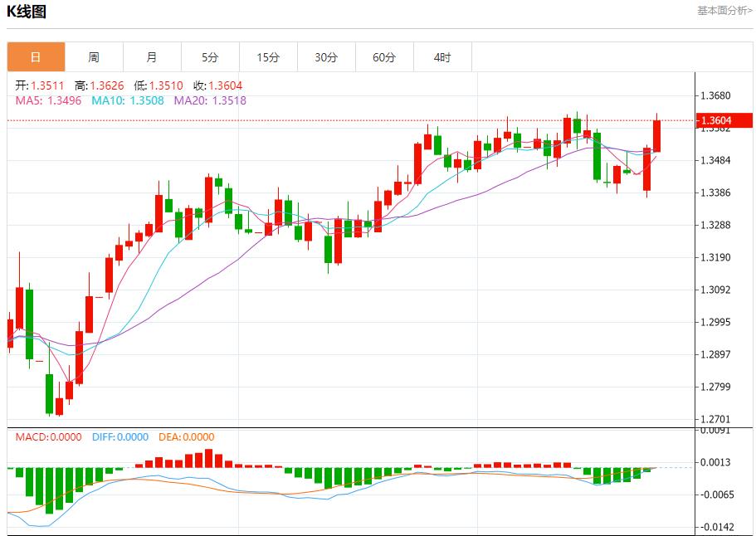
Task: Click the K线图 heading
Action: [x=27, y=12]
